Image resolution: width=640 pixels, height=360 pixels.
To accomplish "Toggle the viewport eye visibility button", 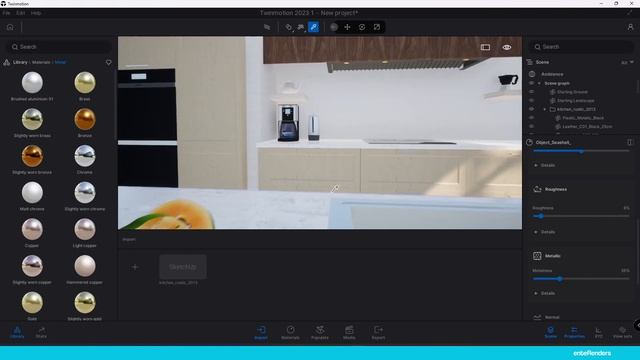I will (507, 47).
